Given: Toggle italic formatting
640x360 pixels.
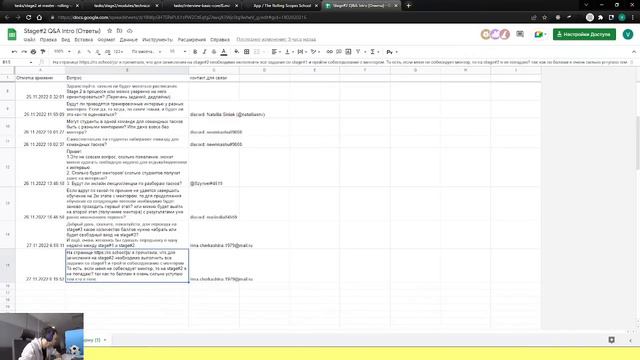Looking at the screenshot, I should coord(204,52).
